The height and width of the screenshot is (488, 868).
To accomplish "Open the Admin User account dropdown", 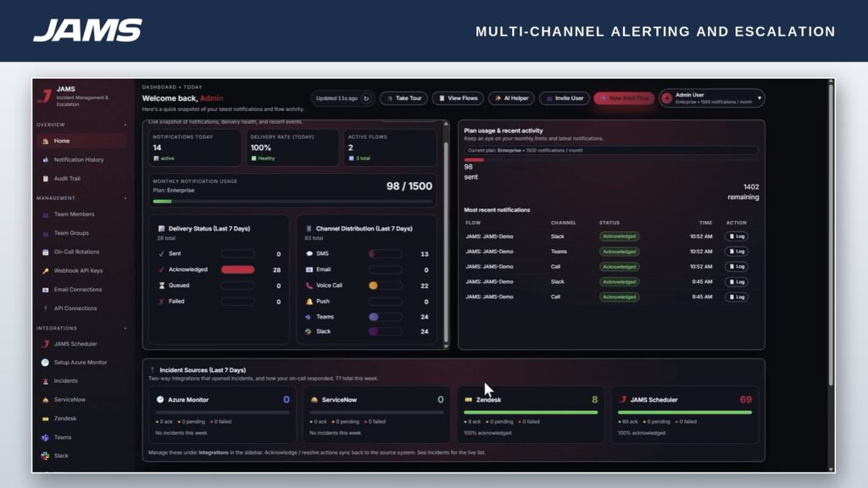I will point(712,98).
